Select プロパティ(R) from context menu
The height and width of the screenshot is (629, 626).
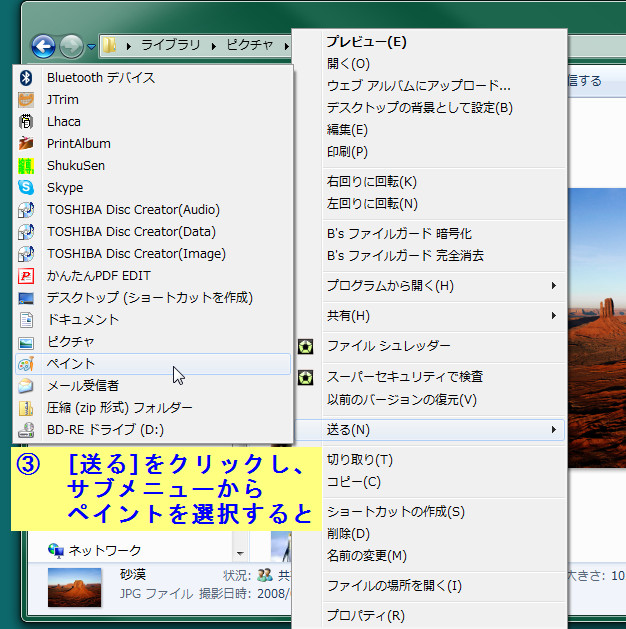point(365,615)
